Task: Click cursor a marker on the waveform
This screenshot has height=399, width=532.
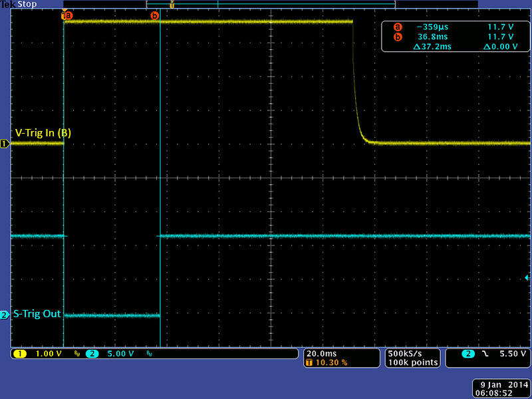Action: pyautogui.click(x=66, y=15)
